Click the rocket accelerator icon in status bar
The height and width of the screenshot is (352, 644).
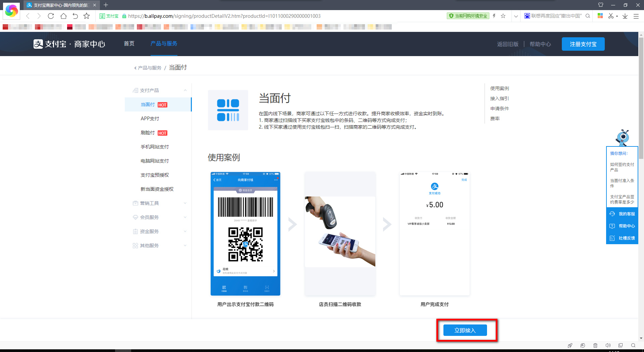(570, 345)
